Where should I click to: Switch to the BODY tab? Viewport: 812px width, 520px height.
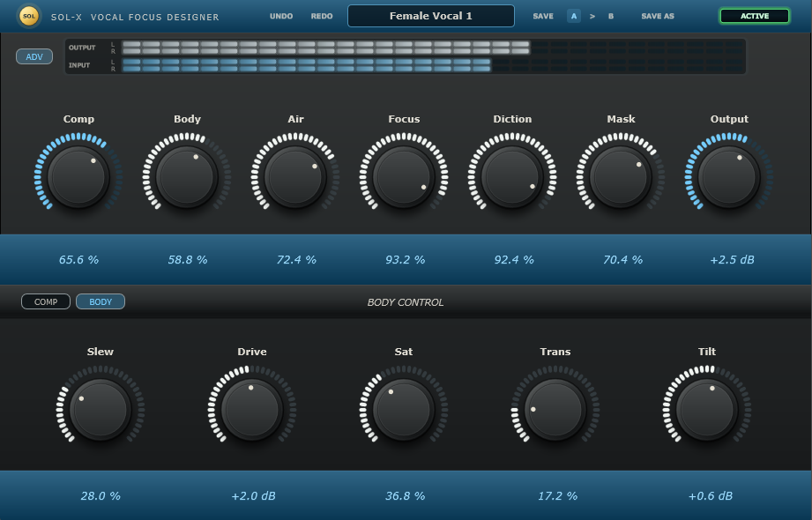pos(101,301)
